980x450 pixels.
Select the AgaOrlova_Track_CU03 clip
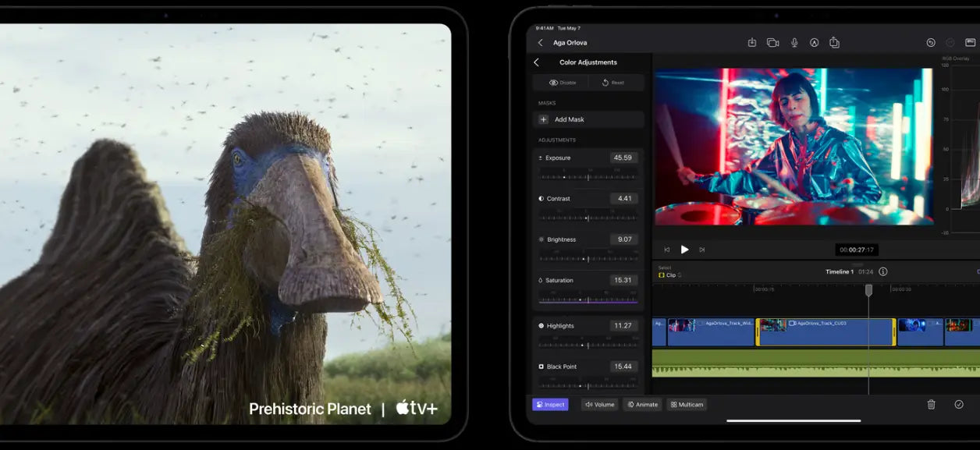click(x=826, y=331)
